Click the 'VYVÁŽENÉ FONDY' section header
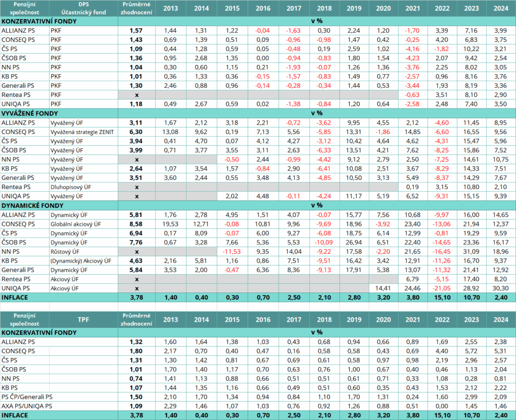 click(30, 113)
